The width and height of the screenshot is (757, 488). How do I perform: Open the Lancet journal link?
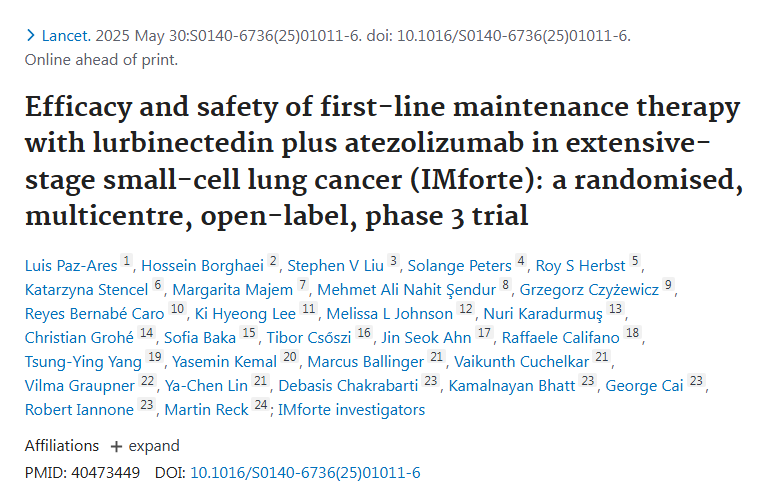point(66,36)
